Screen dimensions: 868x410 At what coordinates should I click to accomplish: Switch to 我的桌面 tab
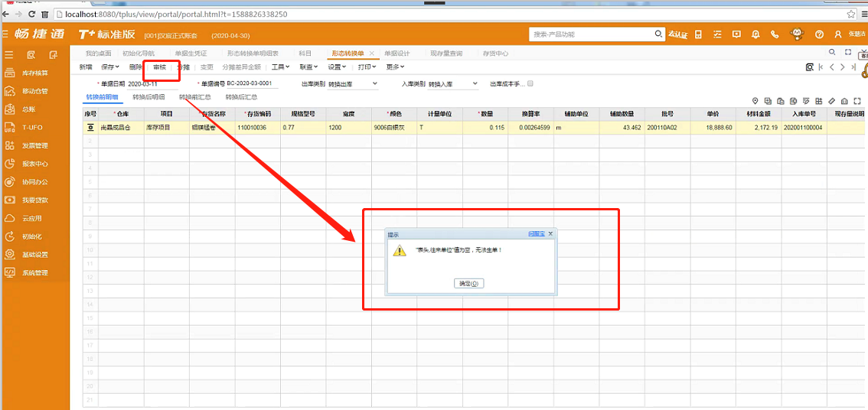[99, 54]
